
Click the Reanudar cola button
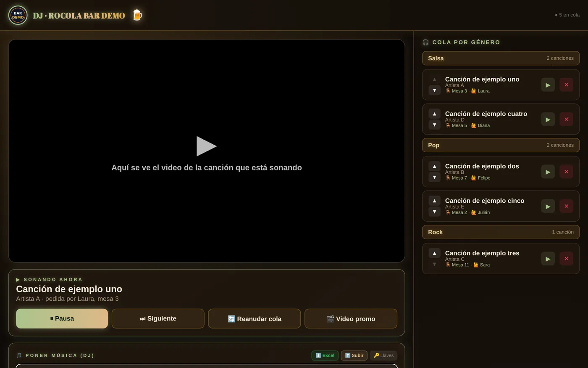pyautogui.click(x=255, y=318)
